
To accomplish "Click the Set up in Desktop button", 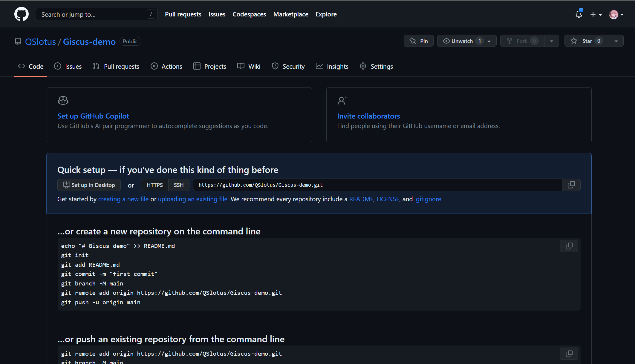I will (x=89, y=185).
